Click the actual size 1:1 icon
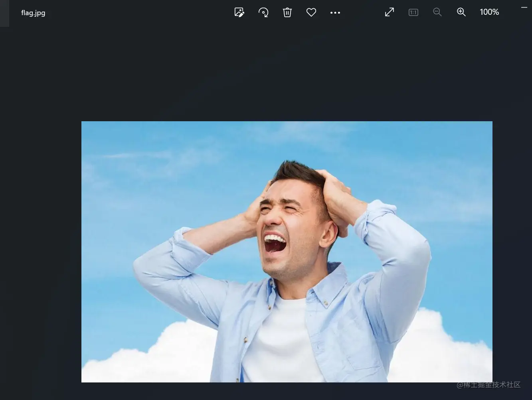This screenshot has height=400, width=532. click(413, 12)
